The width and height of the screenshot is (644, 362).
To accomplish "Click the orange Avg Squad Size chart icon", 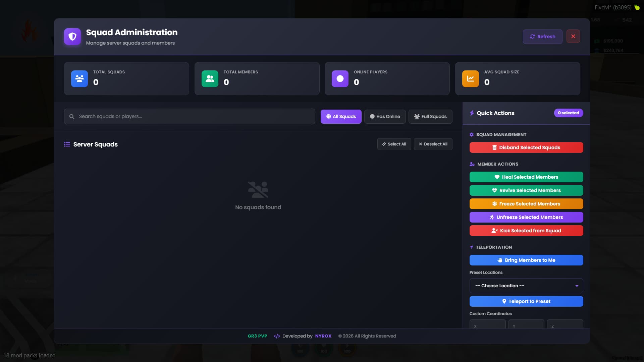I will click(471, 79).
